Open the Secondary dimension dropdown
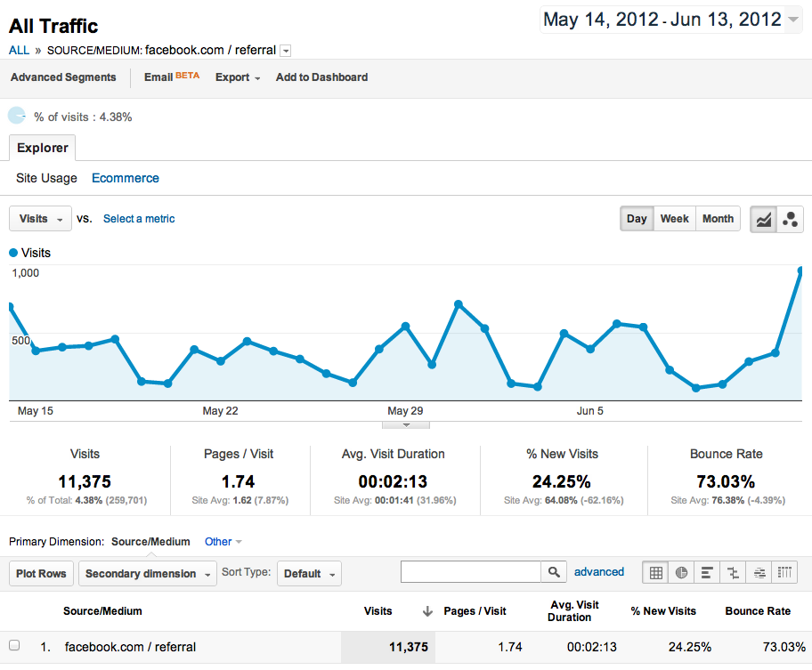Screen dimensions: 812x670 pos(148,574)
